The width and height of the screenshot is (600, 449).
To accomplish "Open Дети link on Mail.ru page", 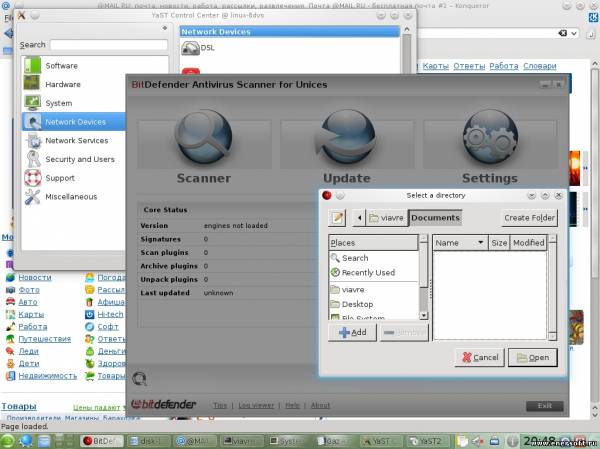I will click(x=29, y=363).
